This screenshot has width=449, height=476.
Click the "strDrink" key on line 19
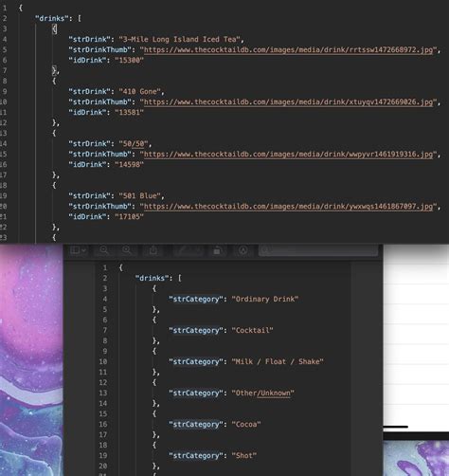coord(90,195)
